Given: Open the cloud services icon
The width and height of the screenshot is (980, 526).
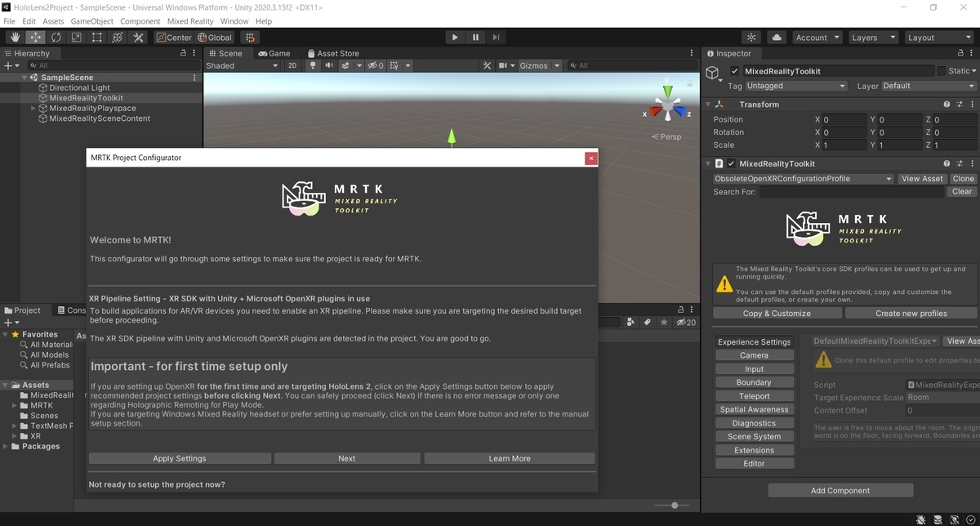Looking at the screenshot, I should pos(777,38).
